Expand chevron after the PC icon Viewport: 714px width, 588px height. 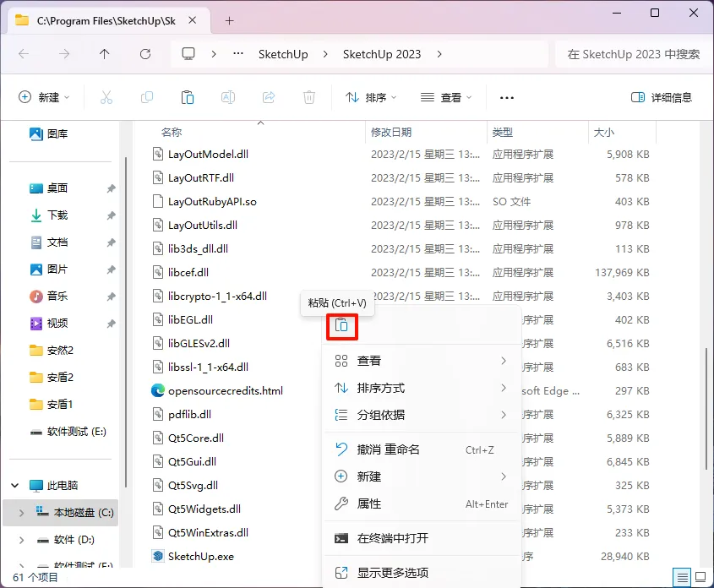[214, 54]
